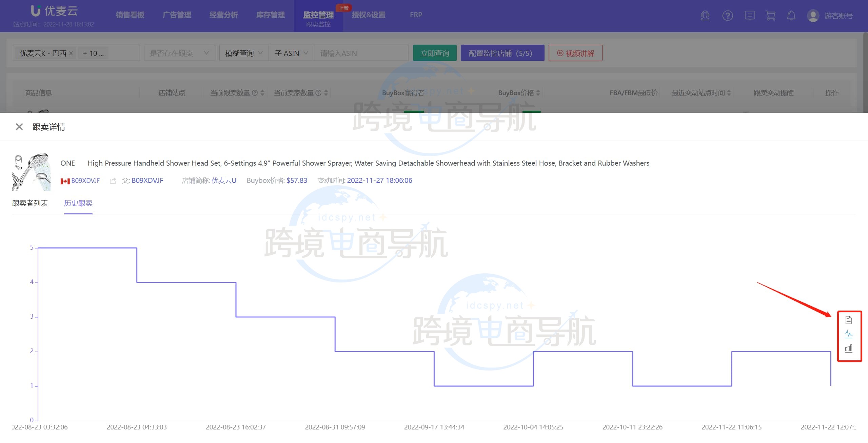Open the shopping cart icon
This screenshot has width=868, height=443.
(x=770, y=16)
